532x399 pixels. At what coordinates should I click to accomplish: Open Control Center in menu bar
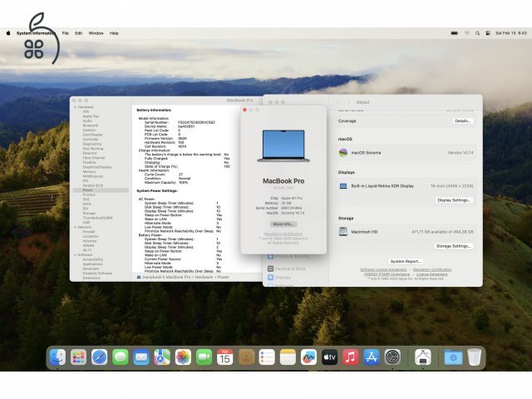(488, 33)
